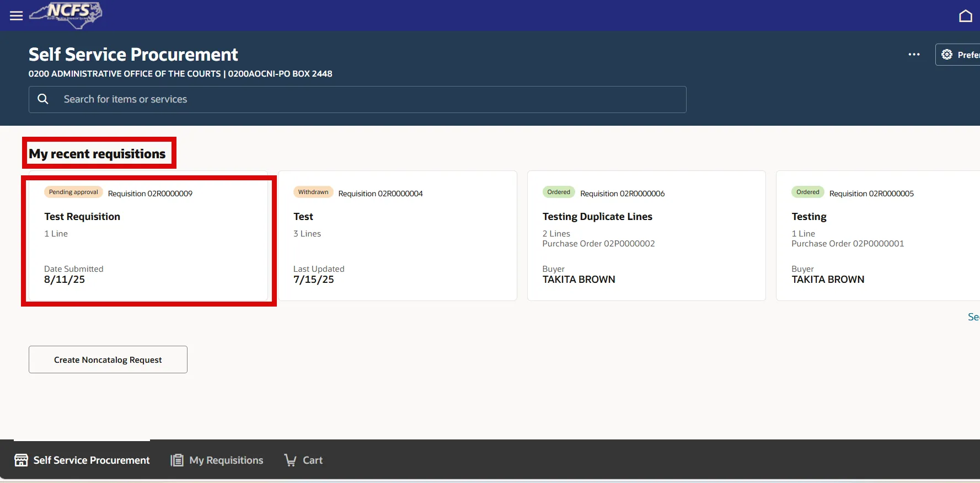The width and height of the screenshot is (980, 483).
Task: Click the NCFS logo
Action: [66, 15]
